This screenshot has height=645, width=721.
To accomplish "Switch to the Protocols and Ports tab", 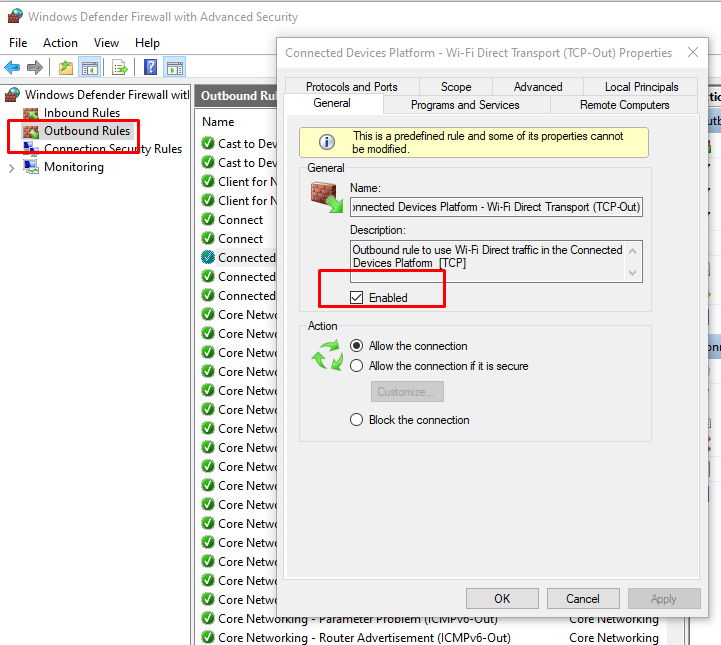I will coord(352,86).
